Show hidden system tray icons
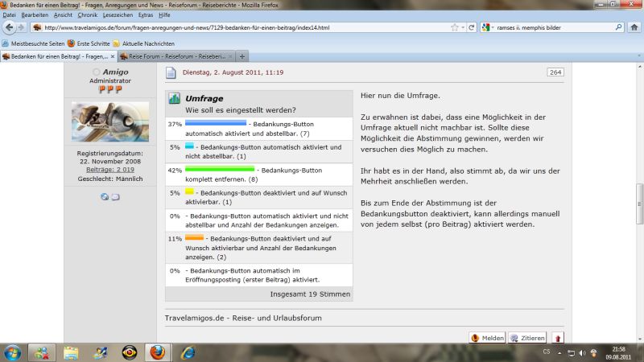644x362 pixels. 559,353
